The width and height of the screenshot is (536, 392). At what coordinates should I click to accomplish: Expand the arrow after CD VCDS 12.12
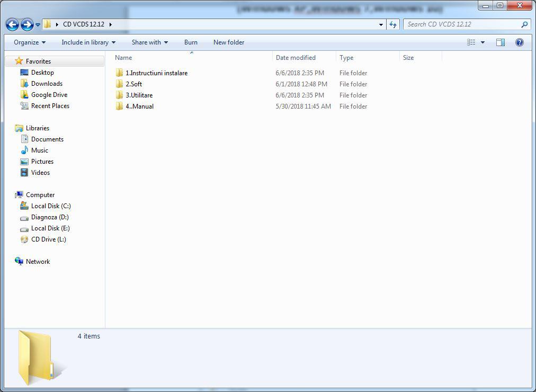click(110, 24)
